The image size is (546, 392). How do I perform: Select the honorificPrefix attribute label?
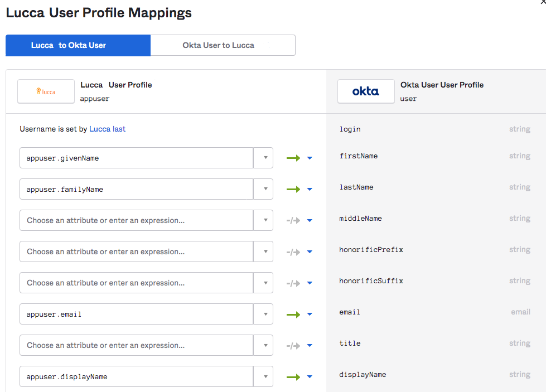[371, 250]
